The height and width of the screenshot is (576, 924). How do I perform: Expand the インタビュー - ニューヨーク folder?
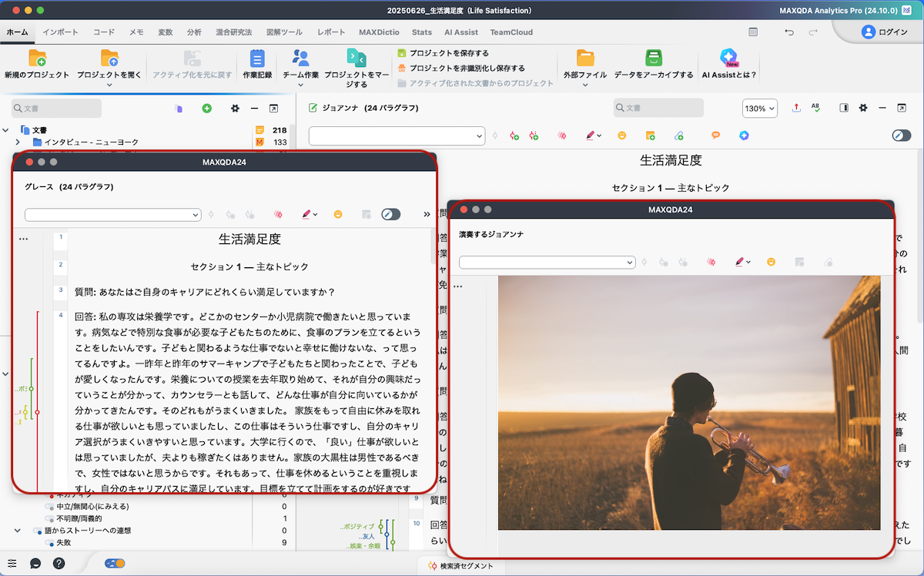coord(18,142)
